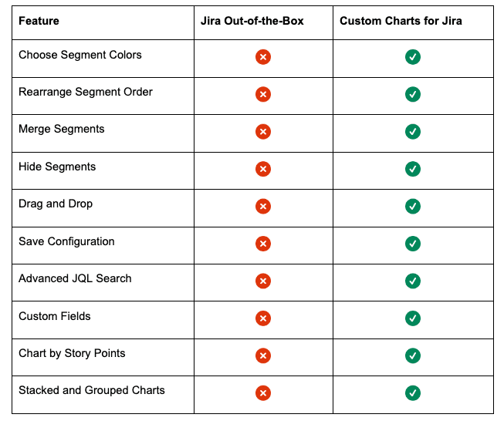The width and height of the screenshot is (504, 421).
Task: Select the Save Configuration feature text
Action: point(66,241)
